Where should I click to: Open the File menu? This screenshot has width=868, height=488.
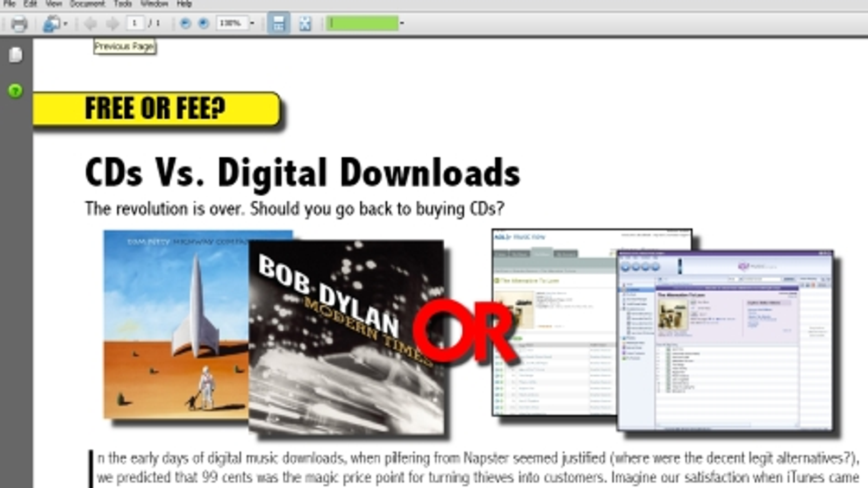coord(9,3)
